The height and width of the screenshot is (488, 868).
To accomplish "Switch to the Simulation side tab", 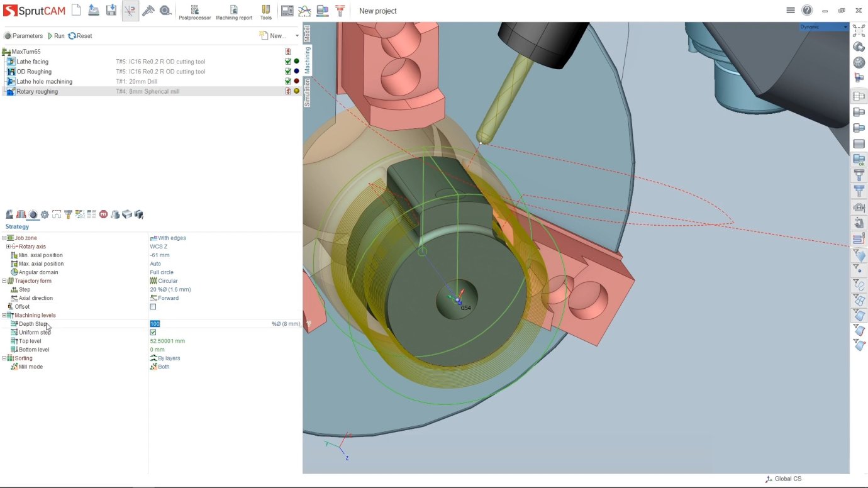I will [x=307, y=93].
